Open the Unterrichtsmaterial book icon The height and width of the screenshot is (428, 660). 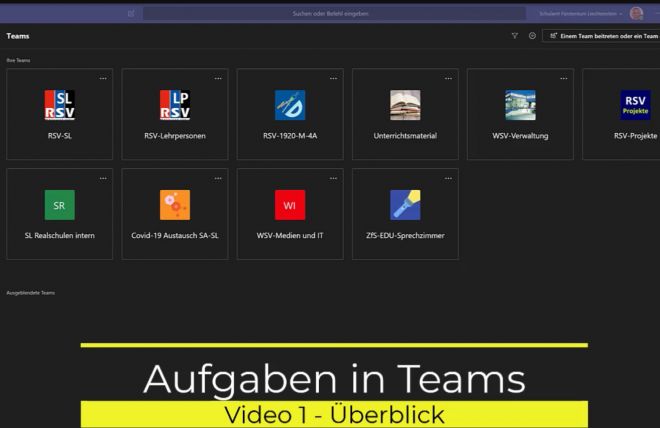(405, 105)
